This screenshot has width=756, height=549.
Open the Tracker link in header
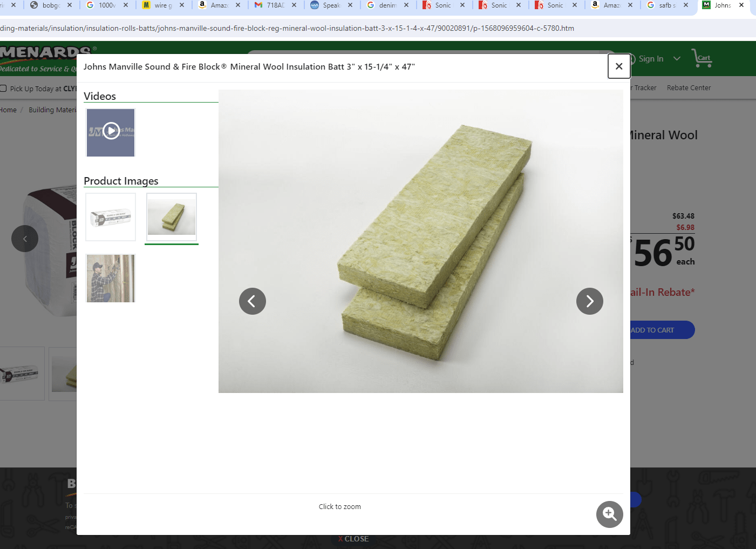pos(644,87)
